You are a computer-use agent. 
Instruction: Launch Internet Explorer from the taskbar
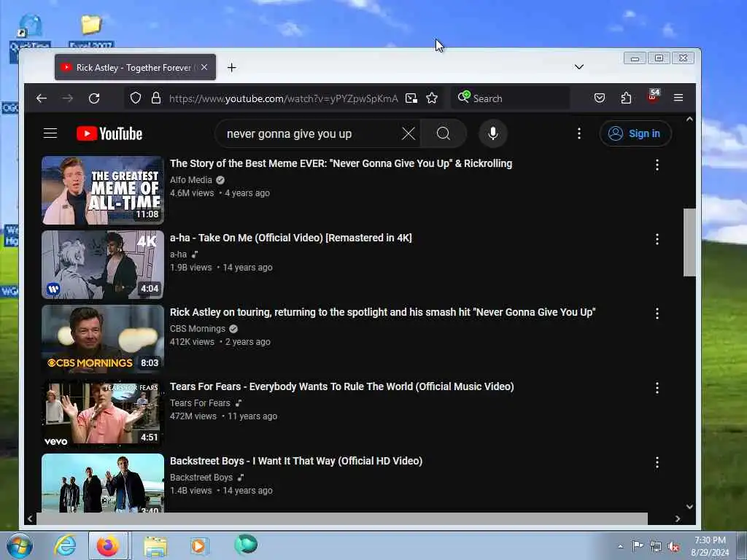click(x=65, y=545)
